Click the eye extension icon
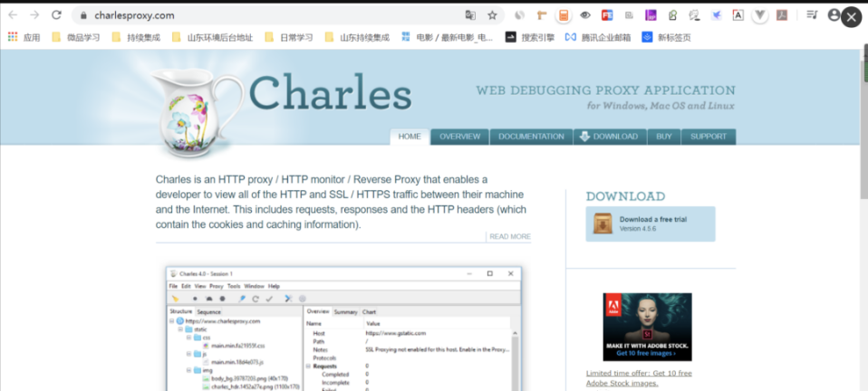This screenshot has height=391, width=868. click(585, 15)
